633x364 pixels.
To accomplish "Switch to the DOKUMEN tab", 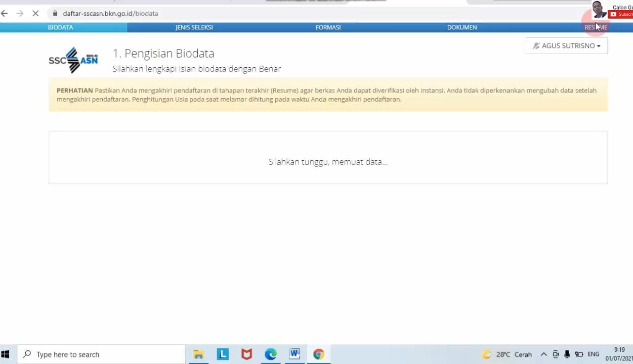I will [x=461, y=27].
